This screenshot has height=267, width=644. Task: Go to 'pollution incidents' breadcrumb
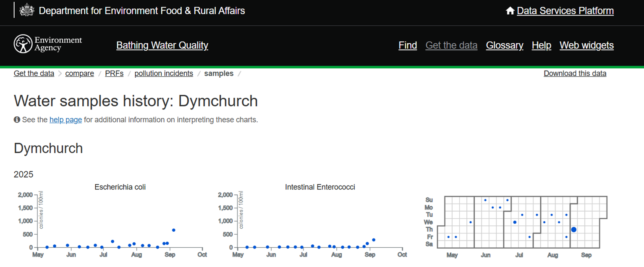[x=164, y=73]
